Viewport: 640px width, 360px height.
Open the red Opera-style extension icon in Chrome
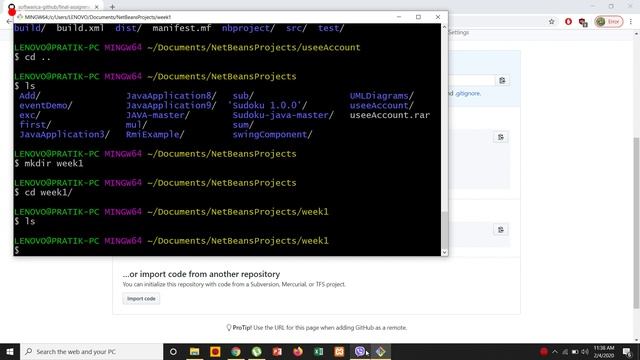click(568, 22)
